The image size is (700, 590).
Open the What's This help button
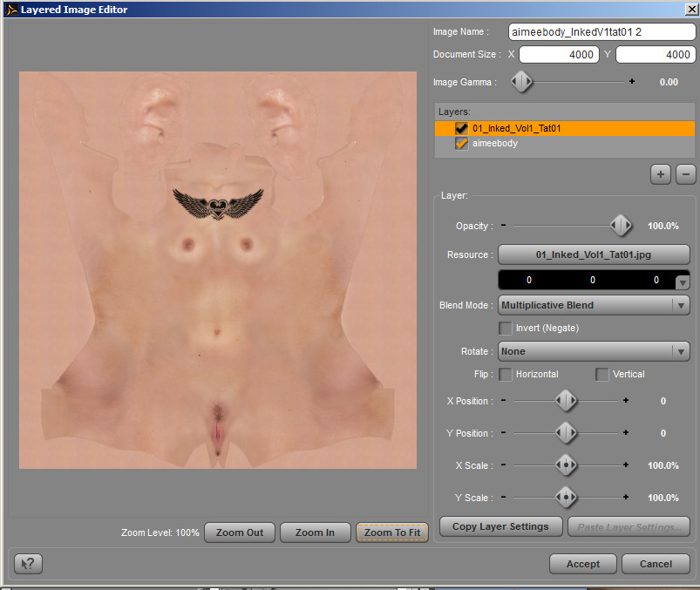(28, 564)
